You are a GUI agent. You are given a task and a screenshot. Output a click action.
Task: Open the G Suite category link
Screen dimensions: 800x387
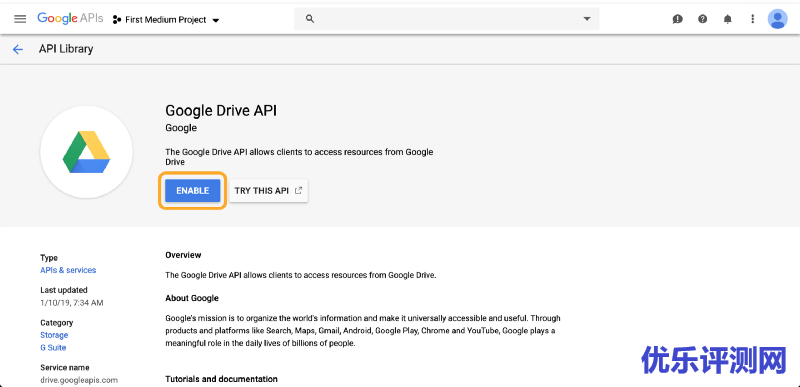pyautogui.click(x=53, y=348)
